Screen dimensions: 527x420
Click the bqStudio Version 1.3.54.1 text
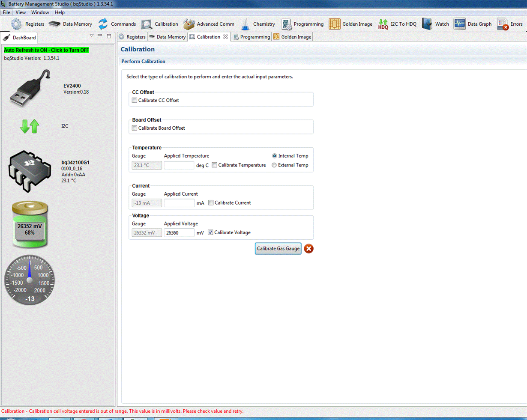point(32,58)
